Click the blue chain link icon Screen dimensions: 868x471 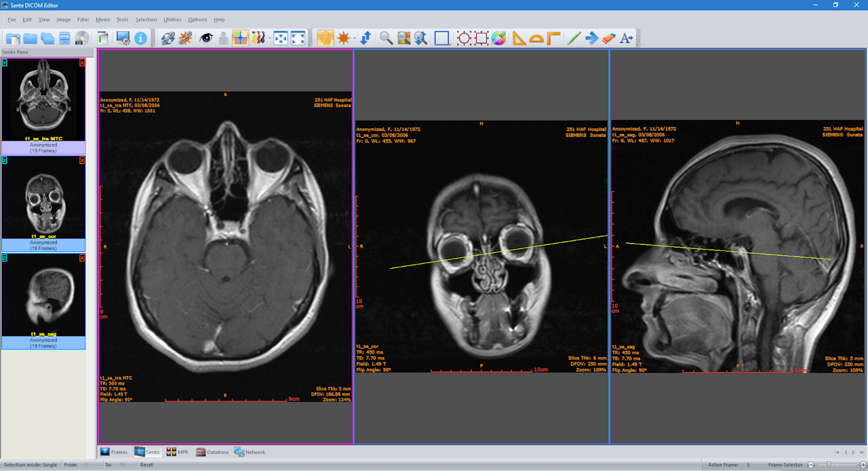[x=168, y=38]
